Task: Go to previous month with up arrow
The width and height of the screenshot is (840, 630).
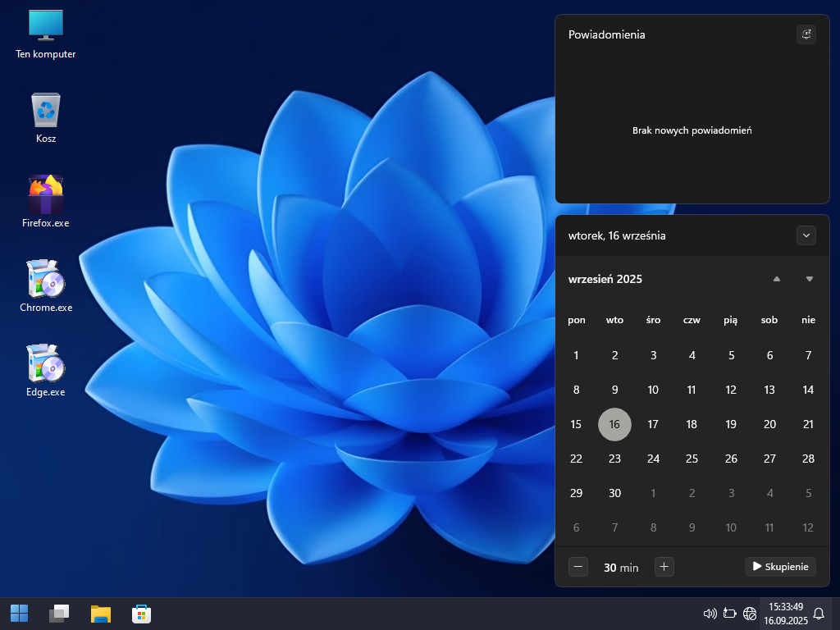Action: [x=777, y=279]
